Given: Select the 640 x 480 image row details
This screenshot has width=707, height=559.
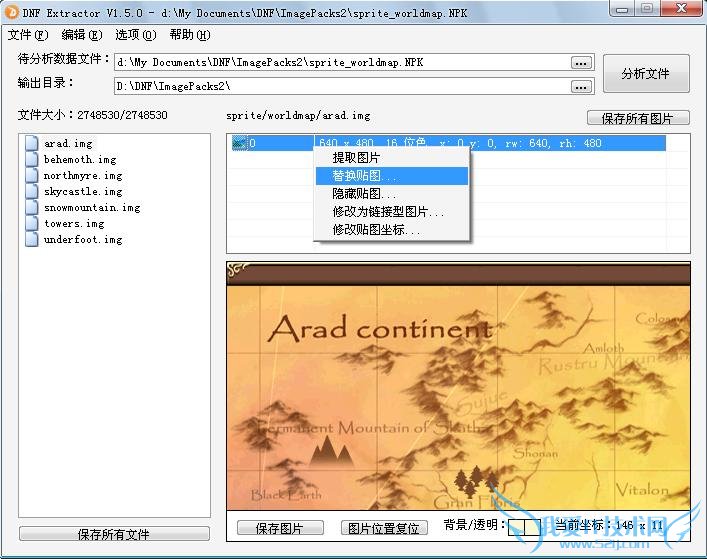Looking at the screenshot, I should [x=460, y=143].
